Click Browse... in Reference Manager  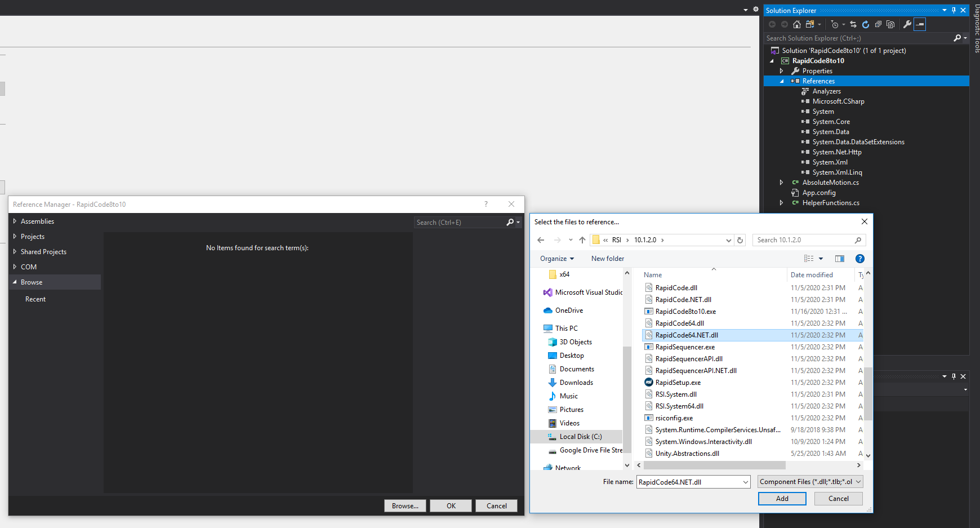(406, 506)
